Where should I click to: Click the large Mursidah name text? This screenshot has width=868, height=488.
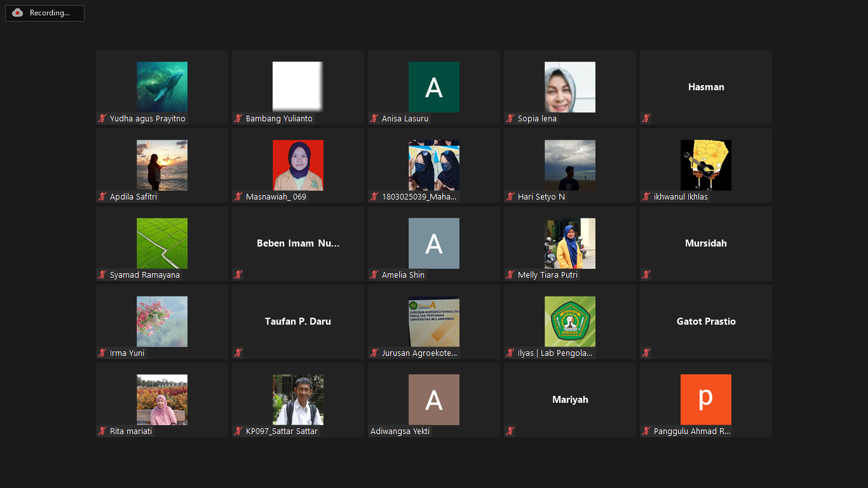(x=706, y=243)
